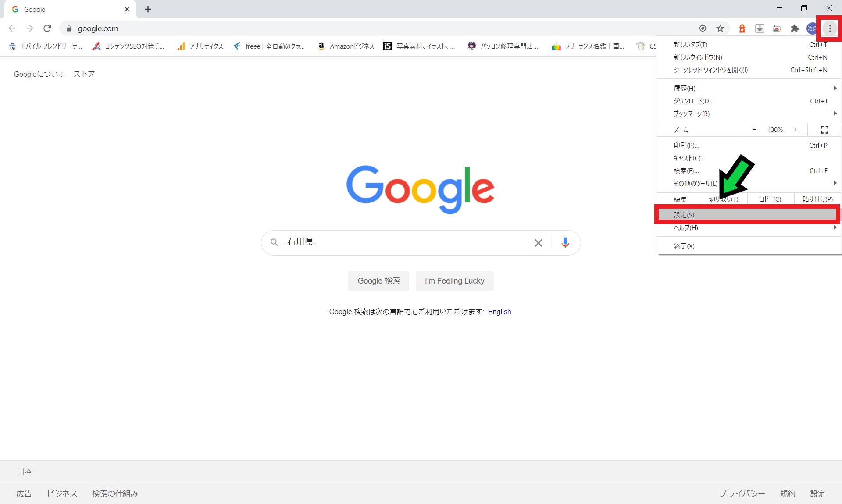Click the microphone voice search icon
This screenshot has width=842, height=504.
pyautogui.click(x=564, y=242)
